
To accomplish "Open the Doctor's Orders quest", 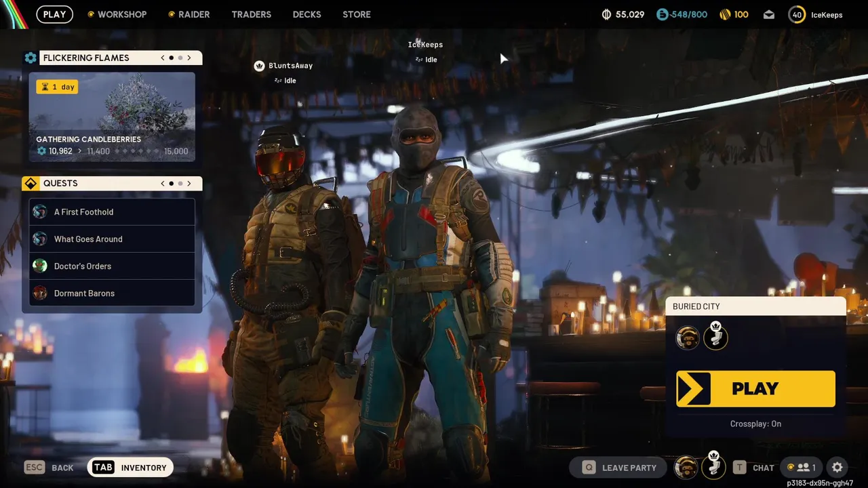I will click(112, 266).
